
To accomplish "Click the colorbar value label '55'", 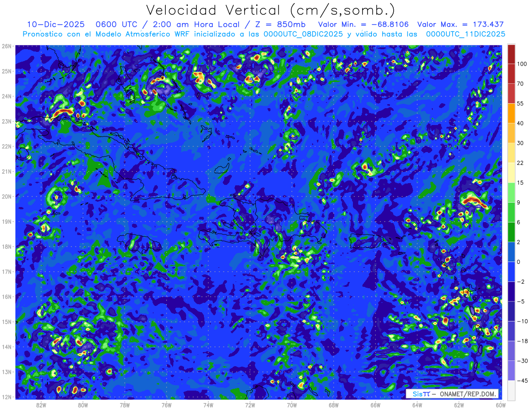I will tap(520, 103).
